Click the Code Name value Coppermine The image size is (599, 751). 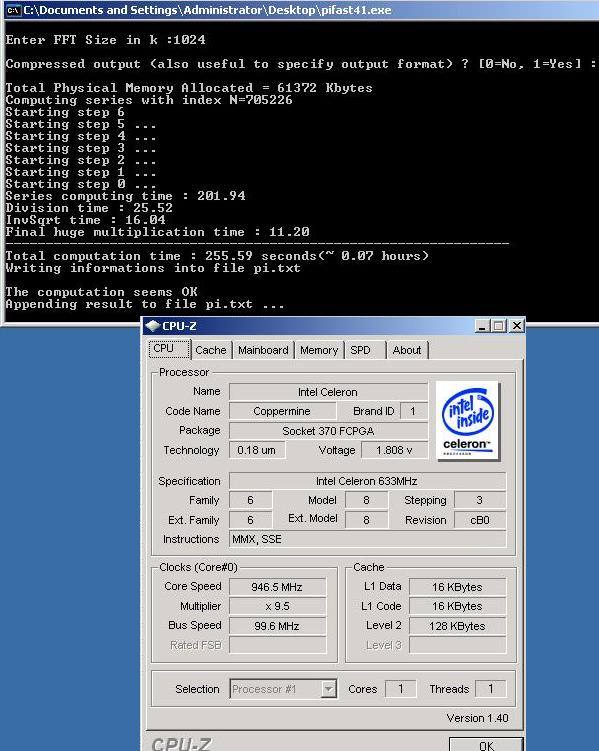pyautogui.click(x=282, y=411)
